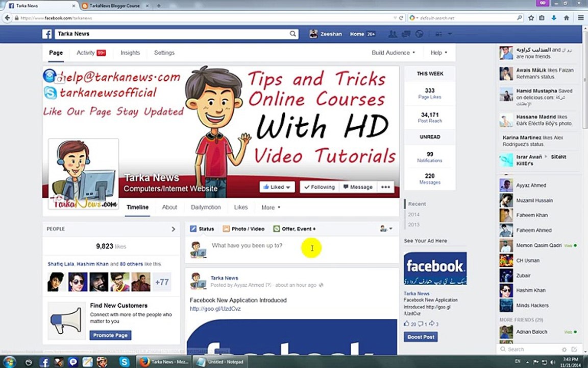Image resolution: width=588 pixels, height=368 pixels.
Task: Open the About tab
Action: [169, 208]
